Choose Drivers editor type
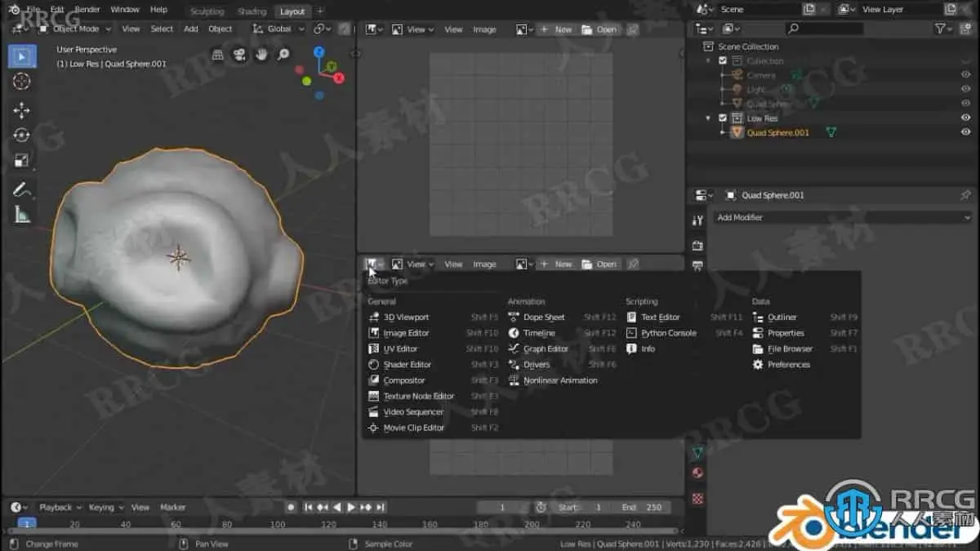Screen dimensions: 980x551 (x=537, y=364)
